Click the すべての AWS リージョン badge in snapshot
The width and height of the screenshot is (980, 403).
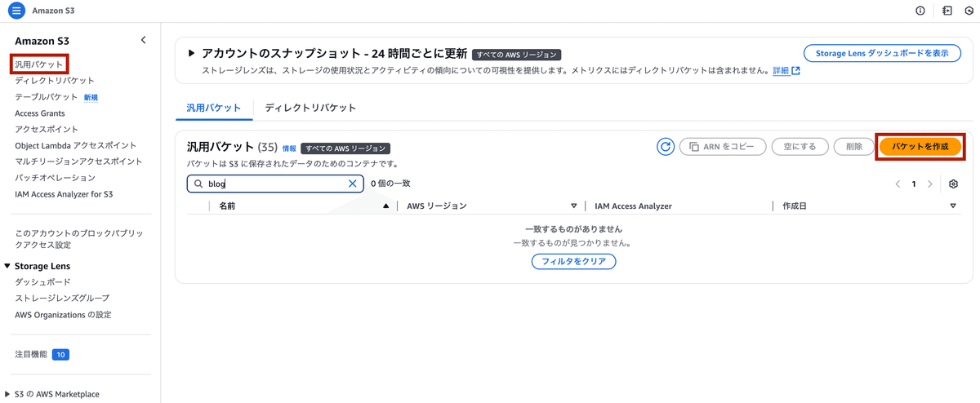[x=516, y=55]
